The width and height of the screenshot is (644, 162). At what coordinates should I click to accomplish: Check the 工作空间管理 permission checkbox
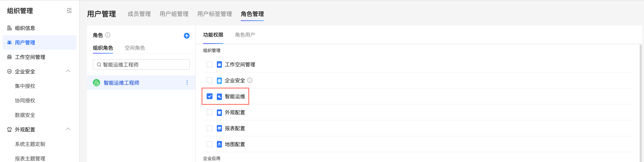tap(210, 65)
